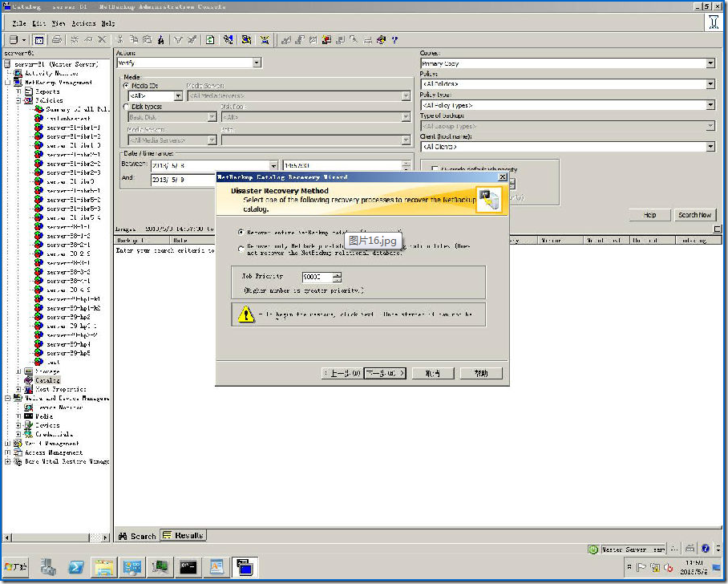Click the printer icon in toolbar
This screenshot has width=728, height=584.
tap(57, 40)
